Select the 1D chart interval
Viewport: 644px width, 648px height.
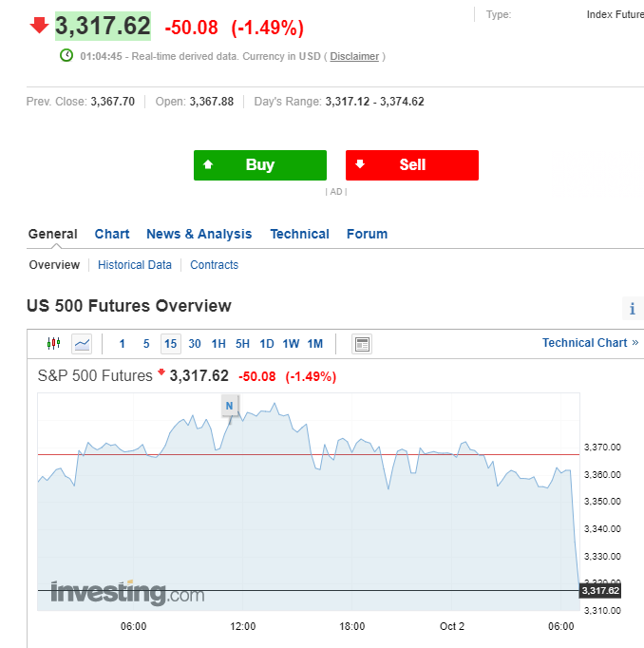(267, 344)
